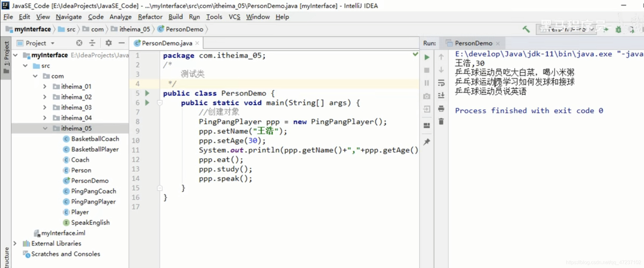Screen dimensions: 644x268
Task: Pin the Run tab with pin icon
Action: (427, 142)
